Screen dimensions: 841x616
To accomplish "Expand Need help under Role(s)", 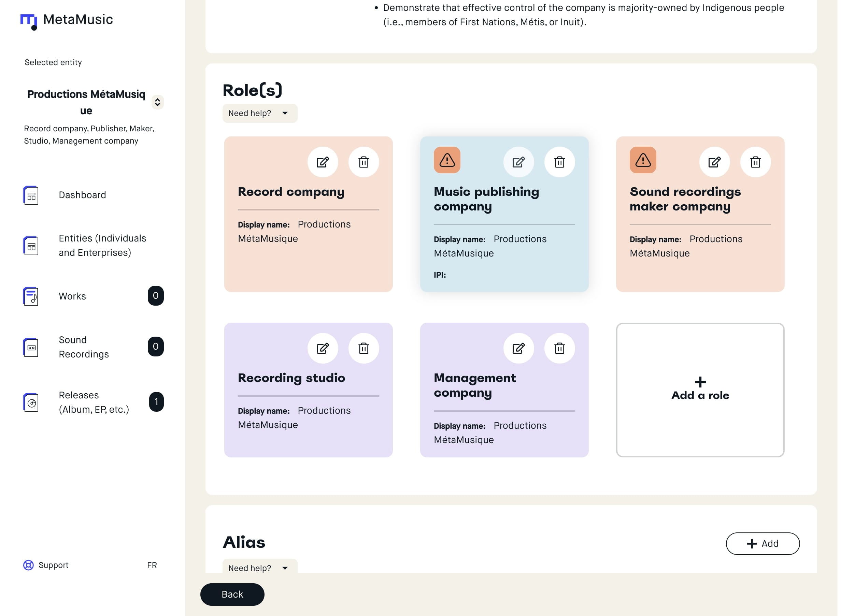I will coord(260,113).
